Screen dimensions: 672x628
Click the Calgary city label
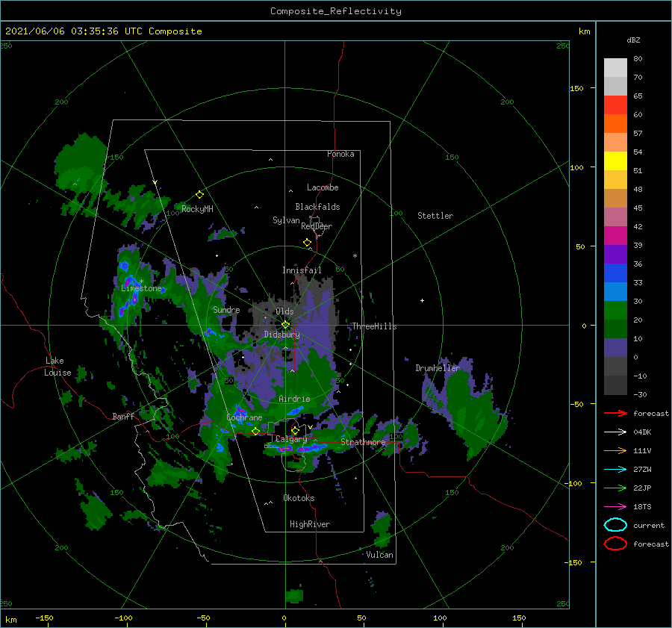tap(291, 439)
